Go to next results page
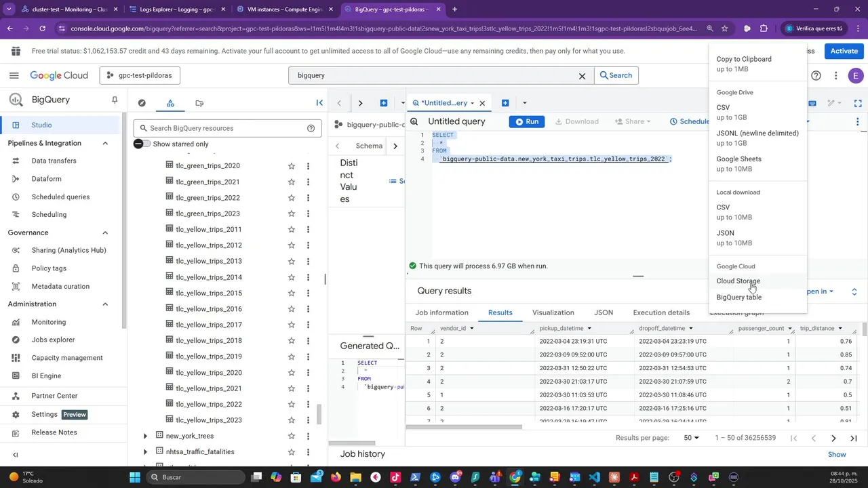 (833, 439)
